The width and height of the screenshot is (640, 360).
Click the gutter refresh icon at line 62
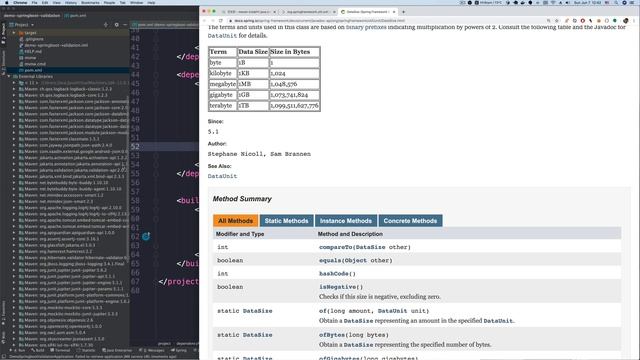click(x=146, y=236)
